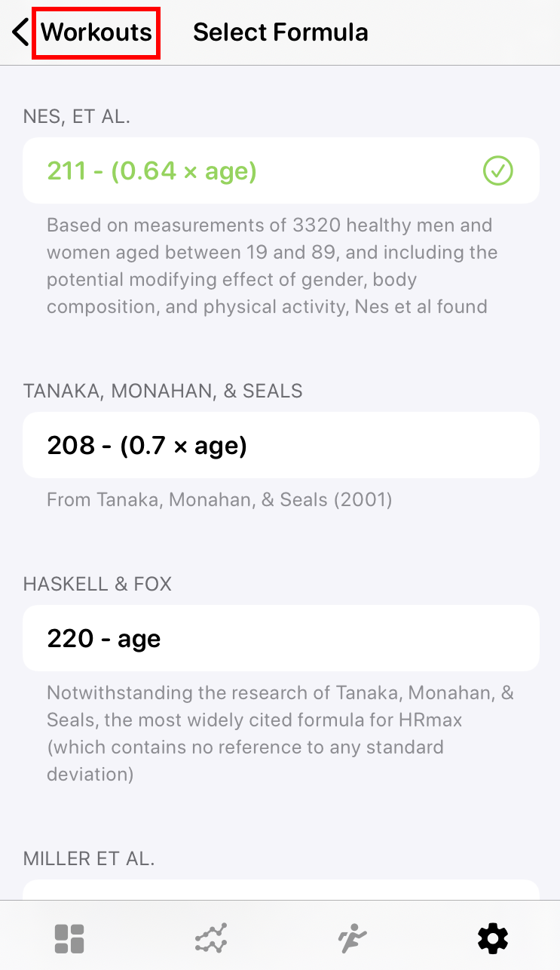Click the Select Formula title

[x=280, y=32]
